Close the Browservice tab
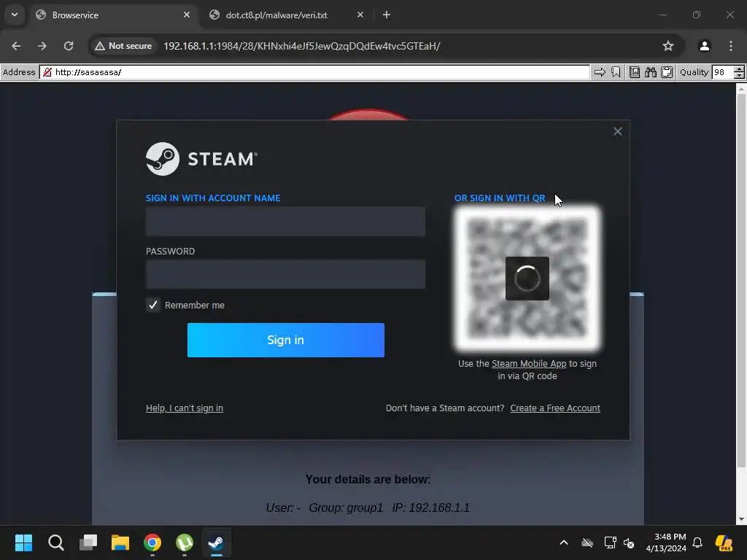Viewport: 747px width, 560px height. 187,15
